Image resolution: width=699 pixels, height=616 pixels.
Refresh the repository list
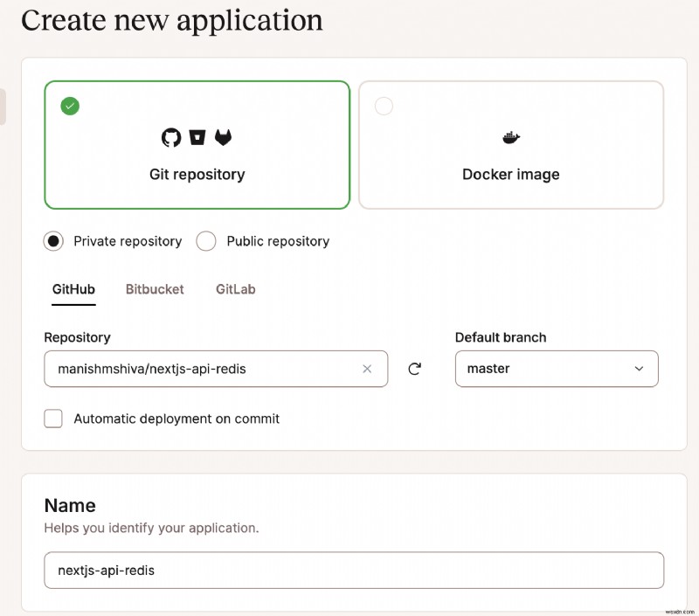pos(414,369)
